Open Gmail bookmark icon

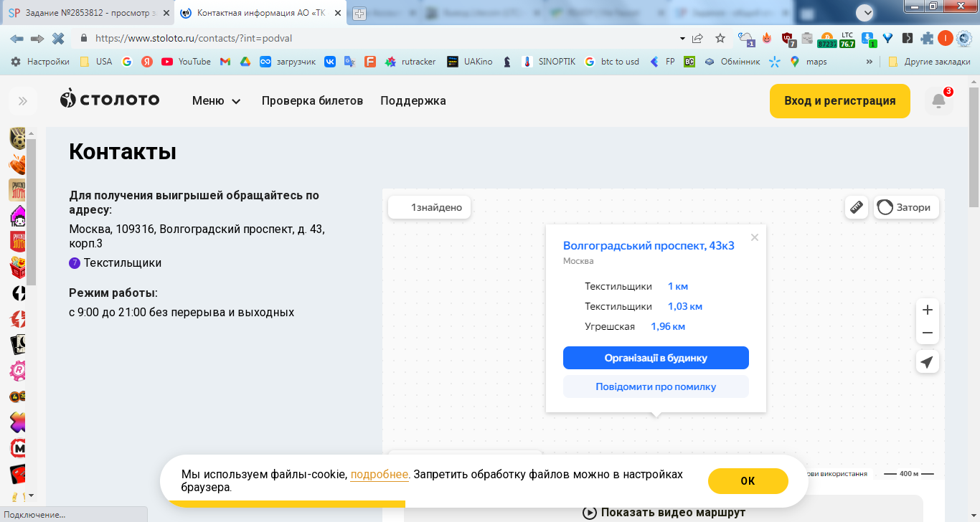pos(225,62)
